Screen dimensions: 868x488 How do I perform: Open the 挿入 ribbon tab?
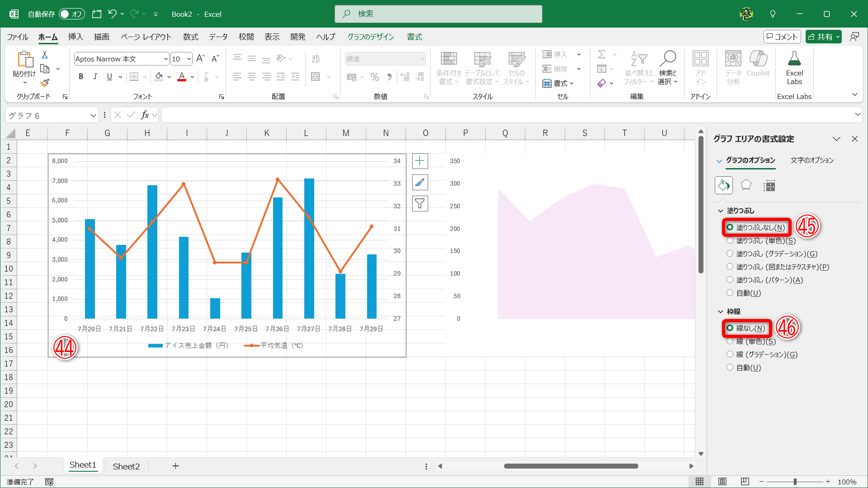click(x=75, y=37)
